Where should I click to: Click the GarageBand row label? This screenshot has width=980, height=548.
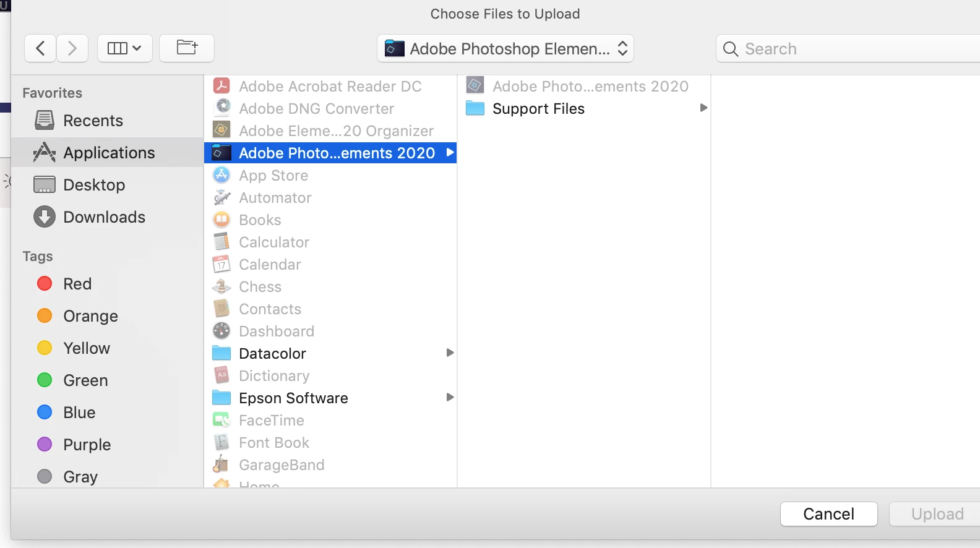(282, 465)
